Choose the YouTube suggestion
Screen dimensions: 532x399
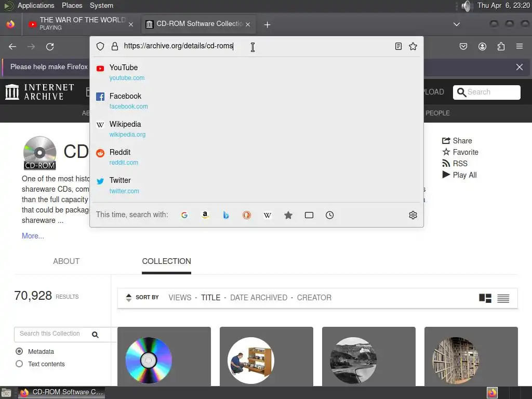click(257, 72)
